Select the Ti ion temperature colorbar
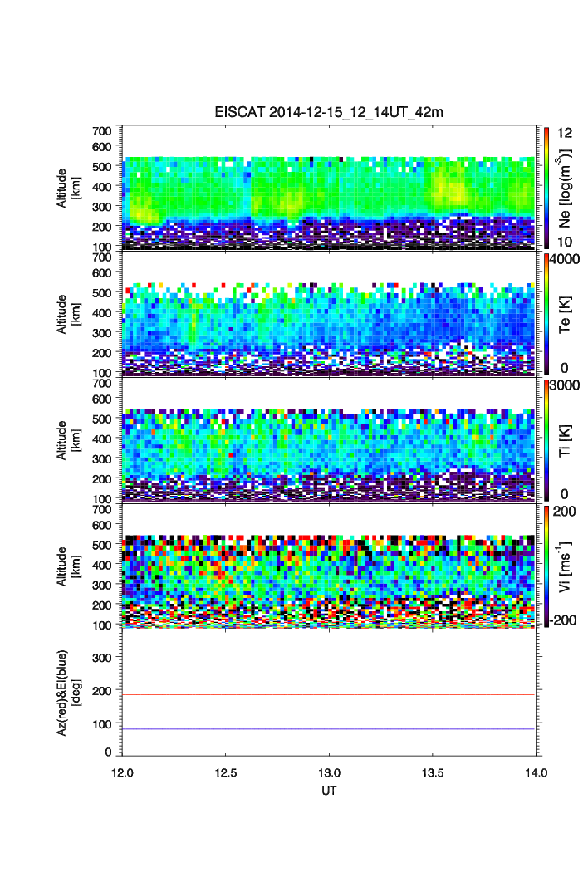588x882 pixels. [546, 439]
